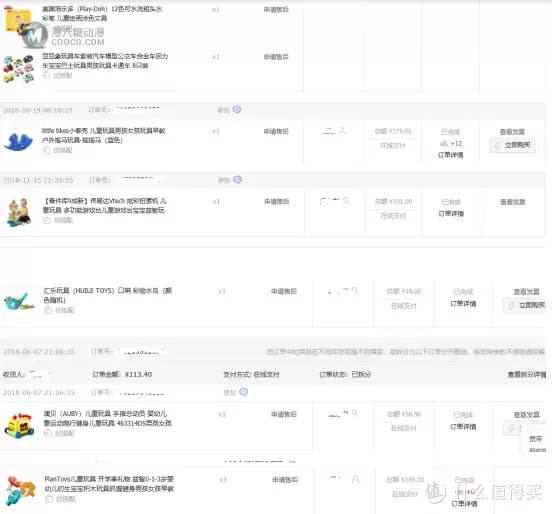Open JD chat icon for 2018-11-15 order
The image size is (552, 514).
(x=238, y=180)
